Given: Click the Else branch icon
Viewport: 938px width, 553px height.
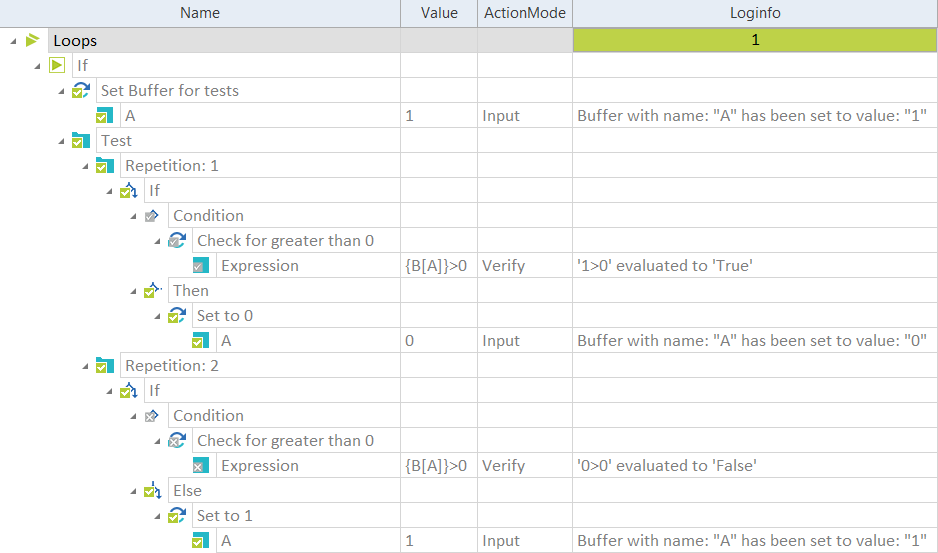Looking at the screenshot, I should tap(153, 491).
